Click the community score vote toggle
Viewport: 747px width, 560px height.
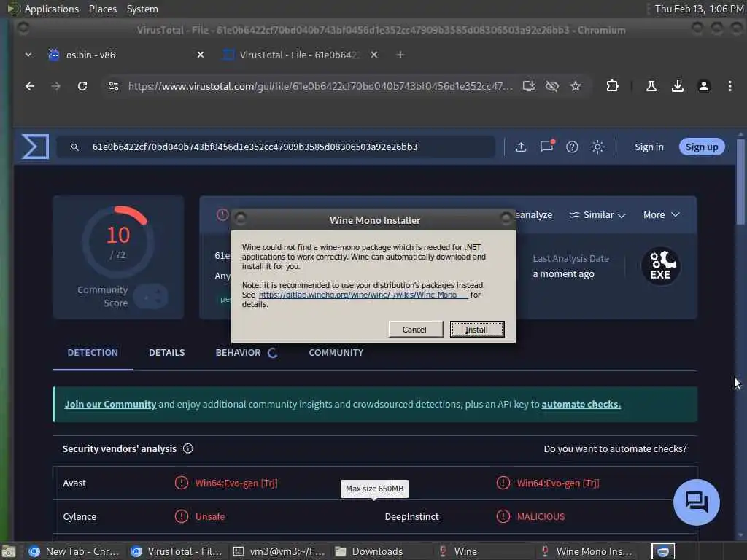(150, 297)
